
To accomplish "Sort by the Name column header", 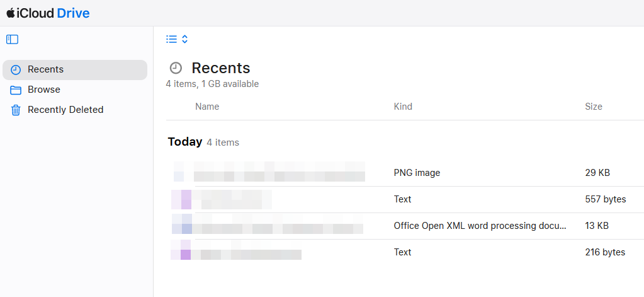I will coord(207,107).
